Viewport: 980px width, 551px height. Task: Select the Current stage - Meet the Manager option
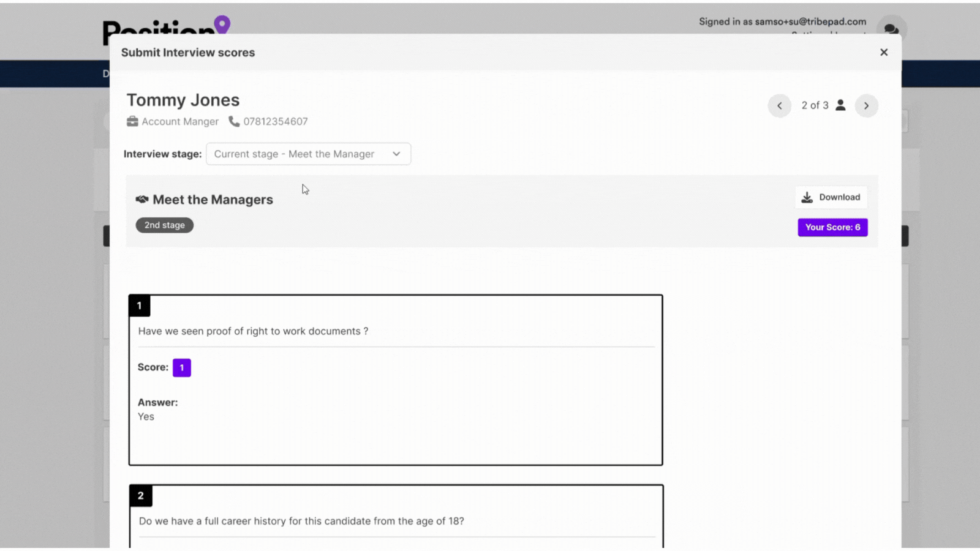(294, 154)
